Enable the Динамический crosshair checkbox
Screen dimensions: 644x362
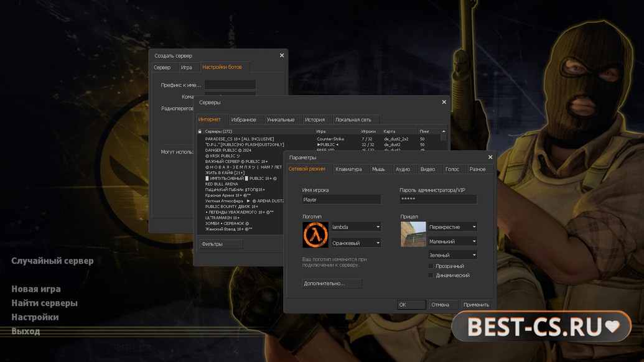431,276
